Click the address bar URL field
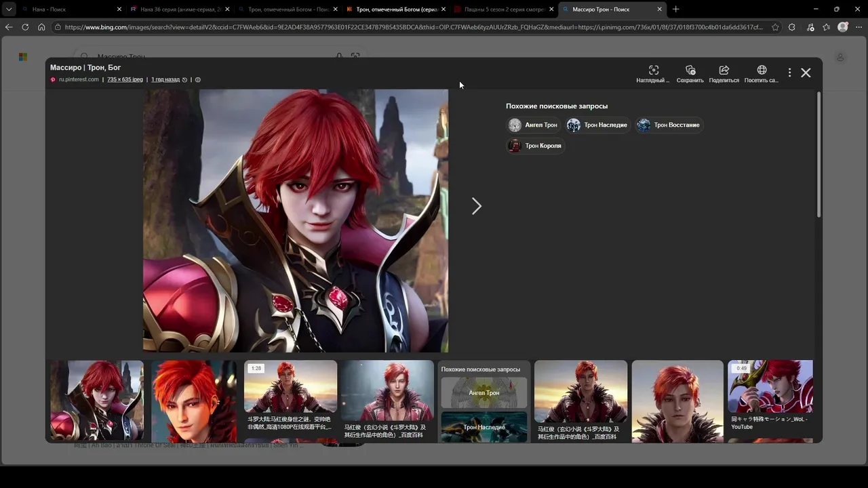 (414, 27)
